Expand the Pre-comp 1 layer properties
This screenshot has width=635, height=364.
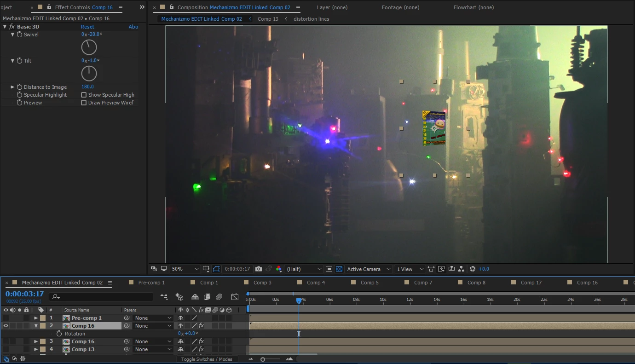[x=36, y=318]
